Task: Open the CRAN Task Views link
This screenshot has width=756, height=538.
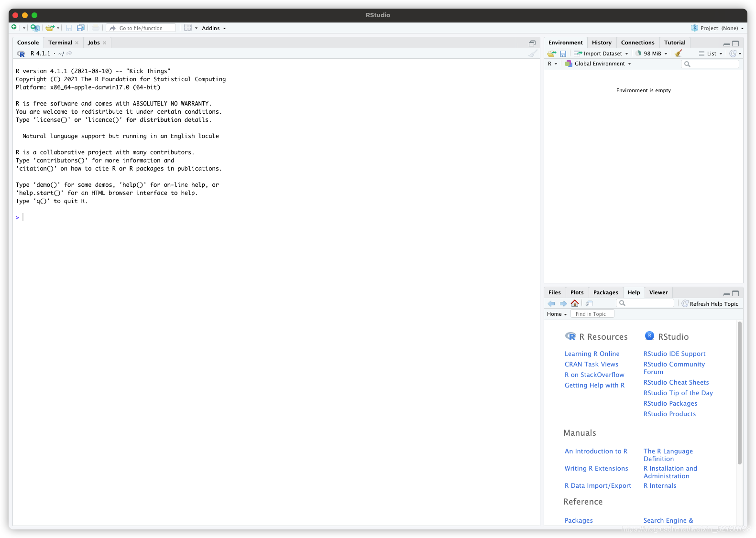Action: 592,364
